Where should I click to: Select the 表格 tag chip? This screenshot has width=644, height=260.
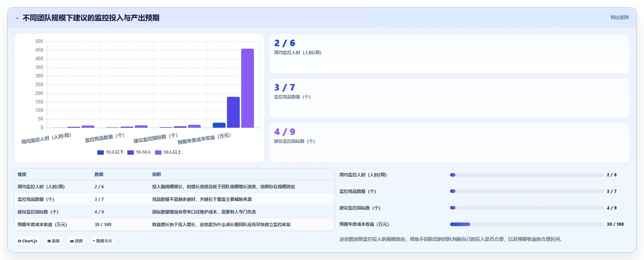coord(53,241)
